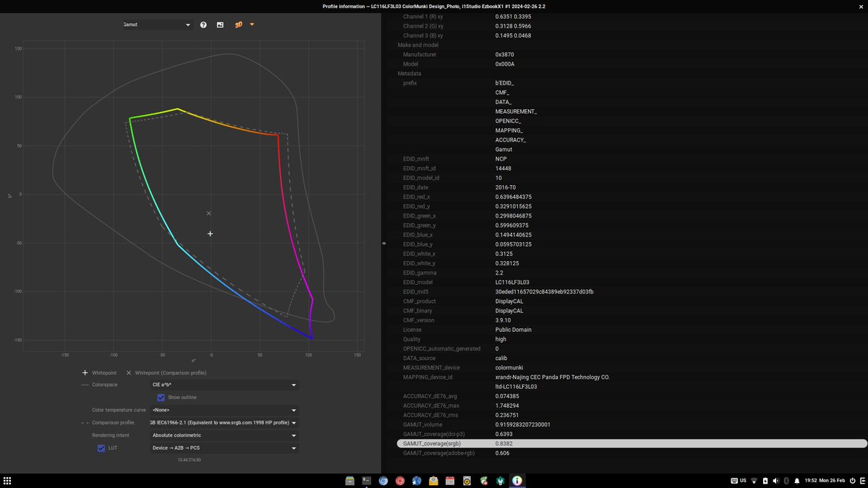868x488 pixels.
Task: Open the applications grid menu in taskbar
Action: coord(7,481)
